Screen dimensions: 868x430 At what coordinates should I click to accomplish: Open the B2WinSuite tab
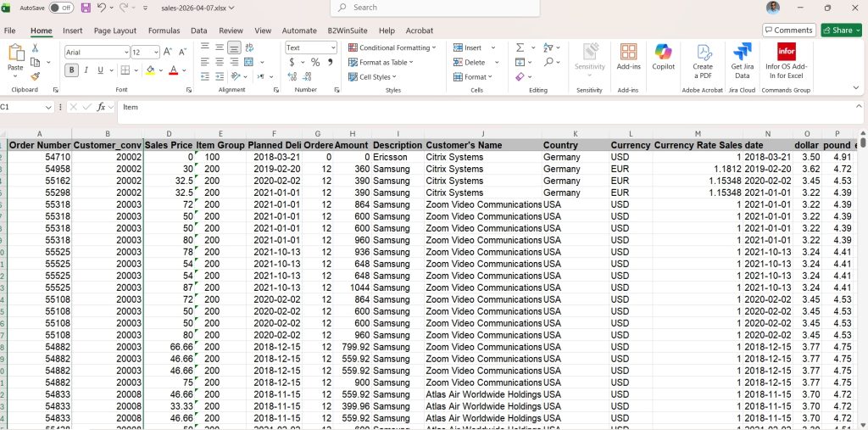[x=348, y=31]
